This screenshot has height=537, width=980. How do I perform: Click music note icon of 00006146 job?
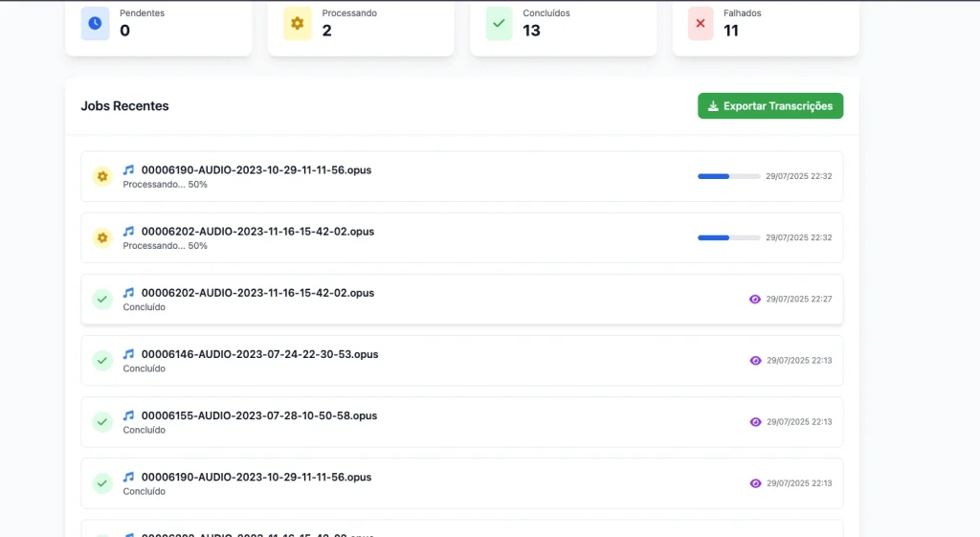pyautogui.click(x=129, y=353)
